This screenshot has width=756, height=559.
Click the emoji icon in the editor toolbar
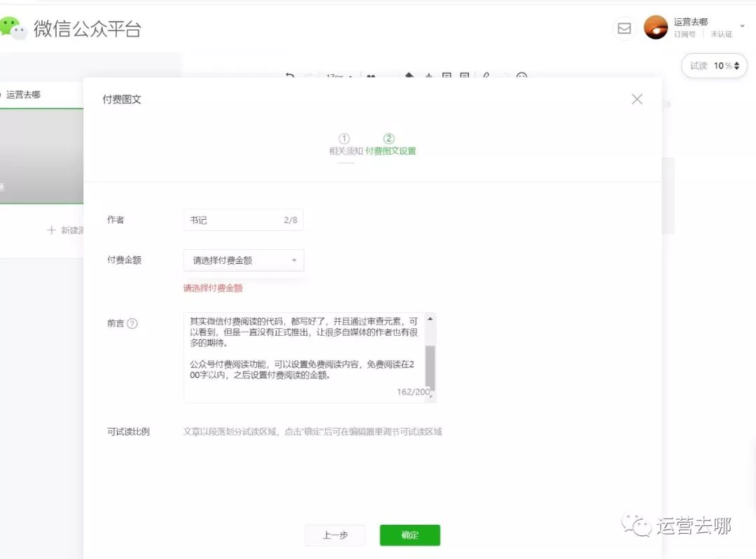coord(521,76)
